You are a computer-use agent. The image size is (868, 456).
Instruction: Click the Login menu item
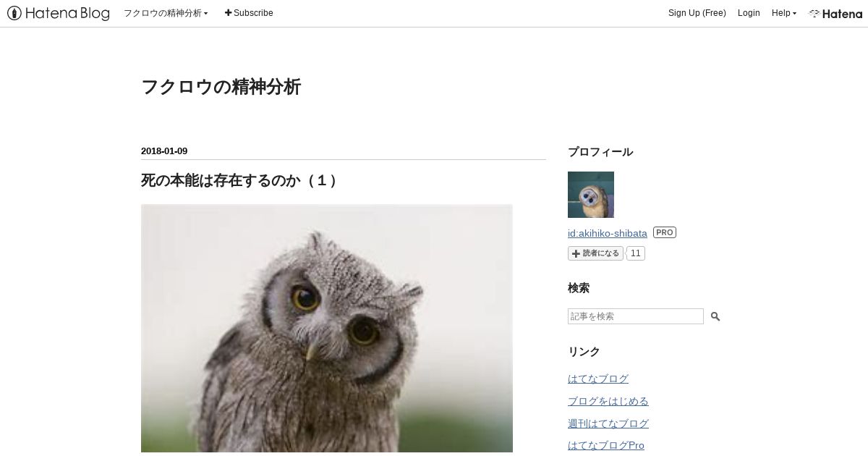749,13
